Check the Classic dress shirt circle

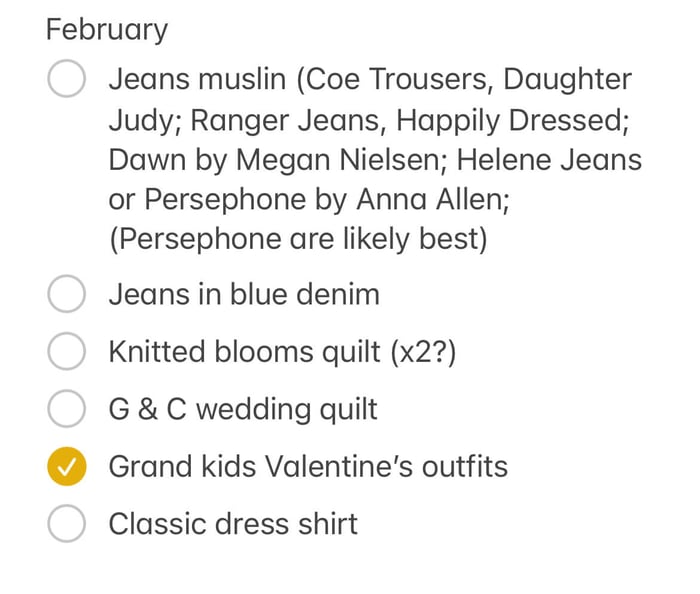click(67, 523)
